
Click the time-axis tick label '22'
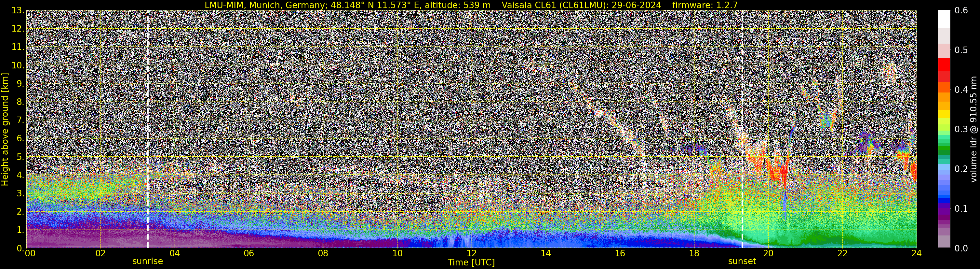[x=842, y=253]
